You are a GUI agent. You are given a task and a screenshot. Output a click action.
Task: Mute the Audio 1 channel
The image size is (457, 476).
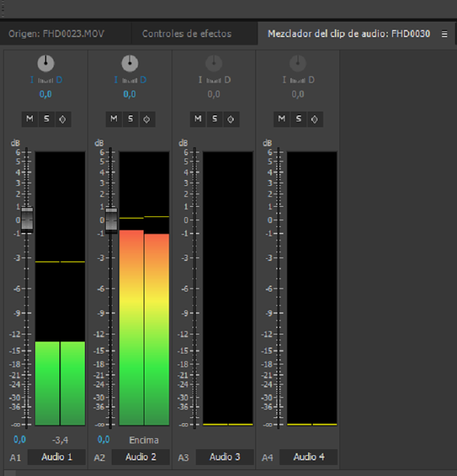30,119
